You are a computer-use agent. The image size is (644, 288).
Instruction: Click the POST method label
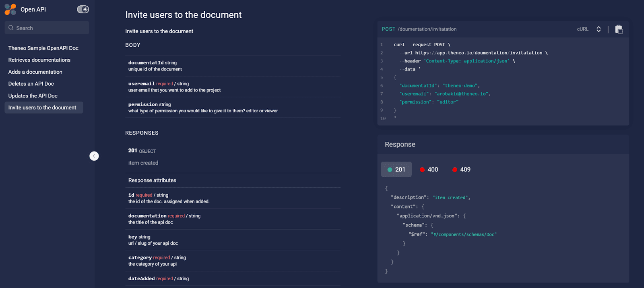[388, 29]
